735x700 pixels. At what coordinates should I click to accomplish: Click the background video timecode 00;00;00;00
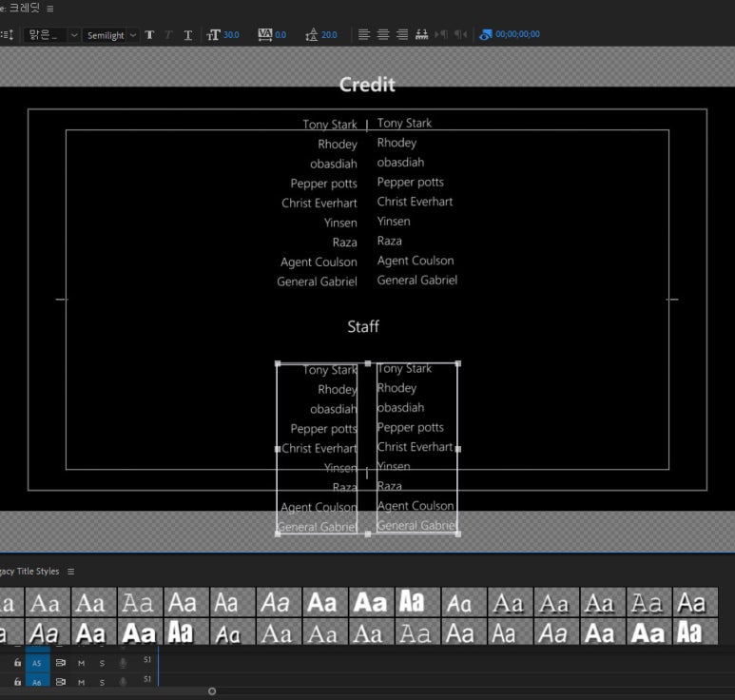click(517, 34)
